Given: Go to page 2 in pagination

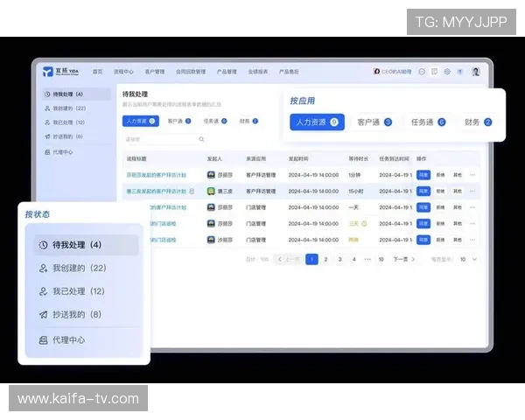Looking at the screenshot, I should (x=325, y=259).
